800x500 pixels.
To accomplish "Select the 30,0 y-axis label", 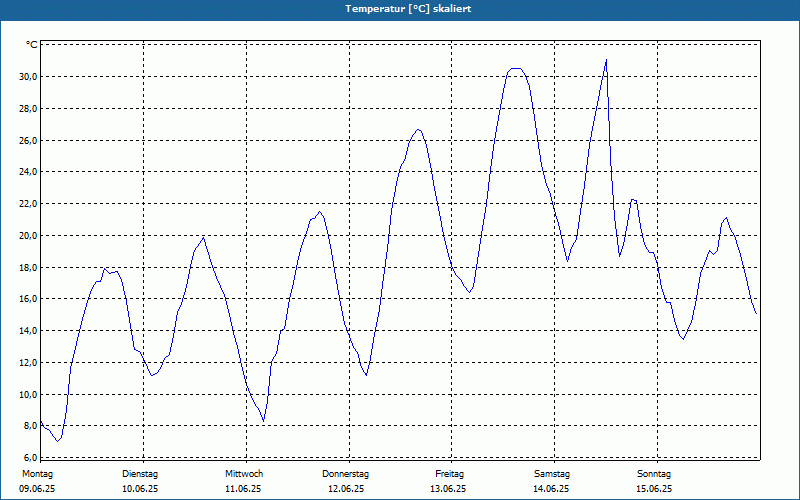I will (x=29, y=77).
